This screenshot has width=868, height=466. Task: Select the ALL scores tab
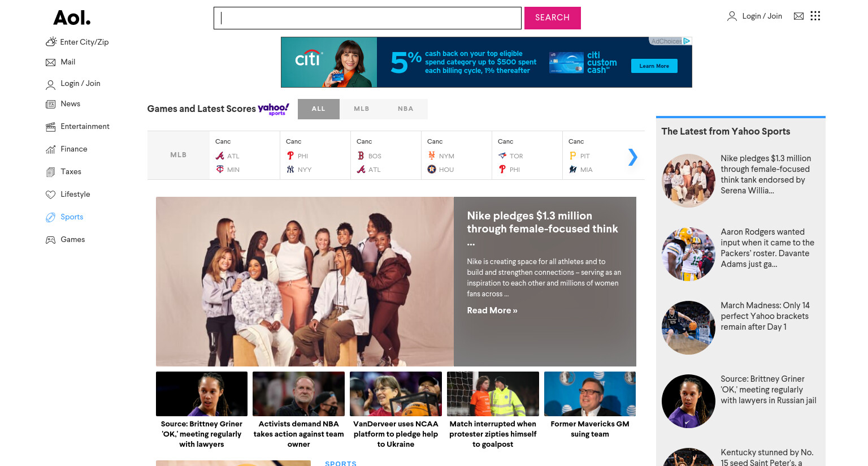pyautogui.click(x=319, y=109)
